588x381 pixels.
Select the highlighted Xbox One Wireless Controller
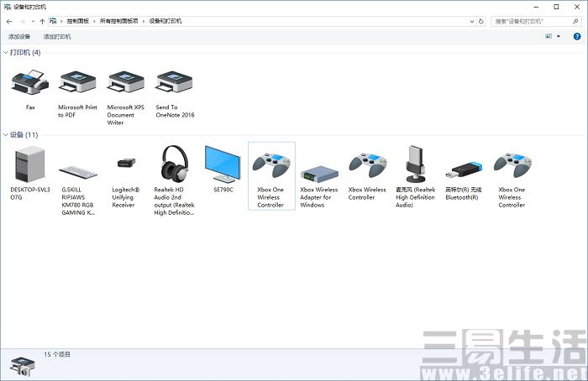[x=271, y=175]
